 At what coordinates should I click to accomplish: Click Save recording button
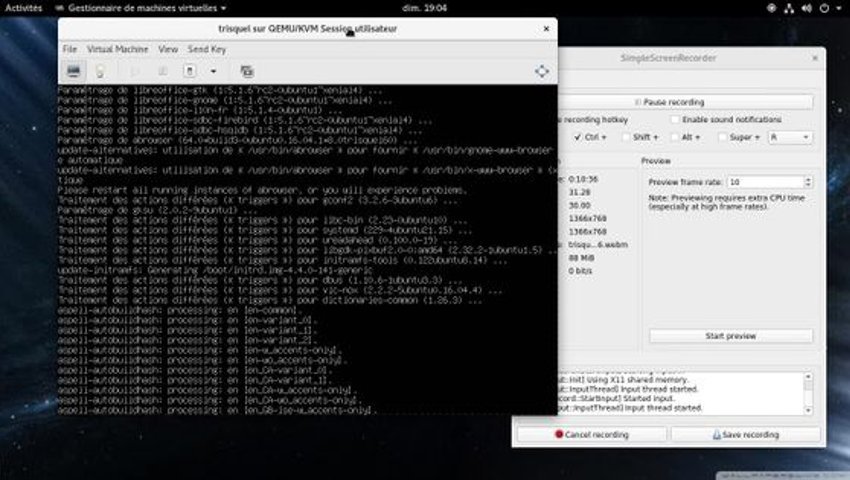pyautogui.click(x=745, y=434)
